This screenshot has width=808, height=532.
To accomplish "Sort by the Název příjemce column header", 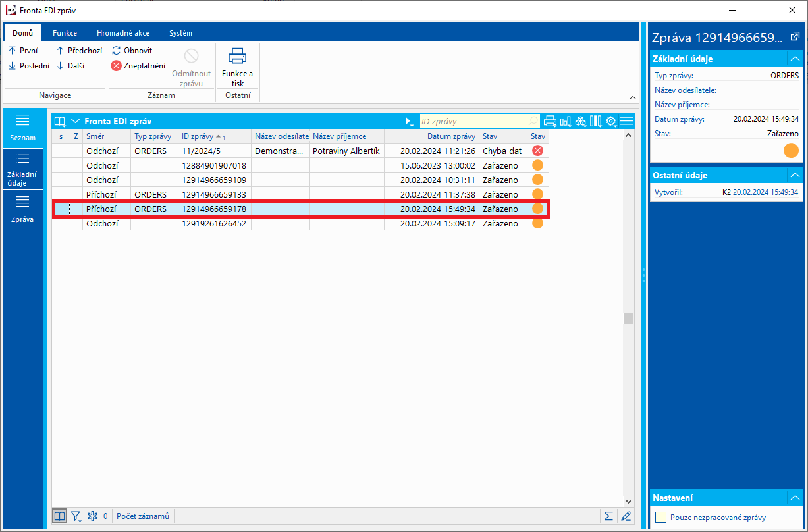I will [x=346, y=136].
